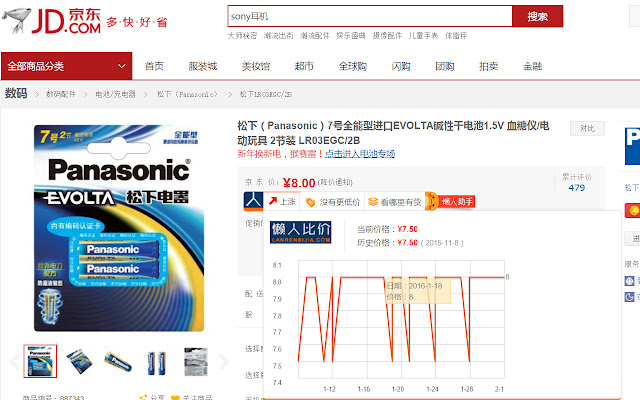This screenshot has width=640, height=400.
Task: Click the 懒人比价 blue logo icon in toolbar
Action: pyautogui.click(x=253, y=201)
